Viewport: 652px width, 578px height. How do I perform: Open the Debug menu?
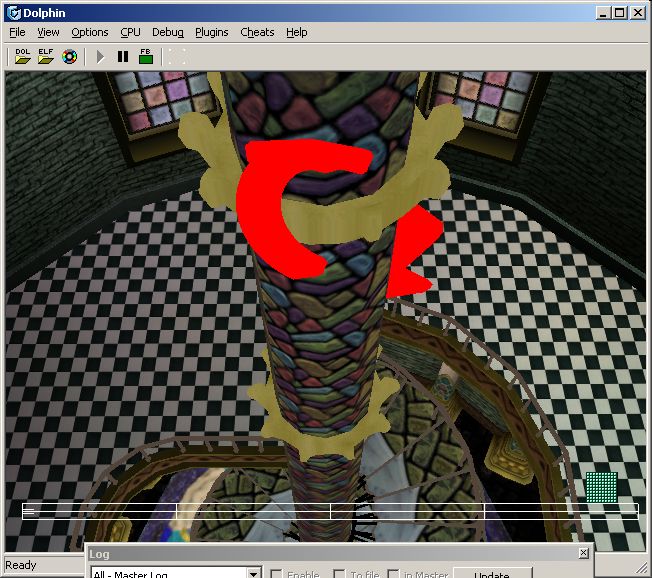click(168, 32)
